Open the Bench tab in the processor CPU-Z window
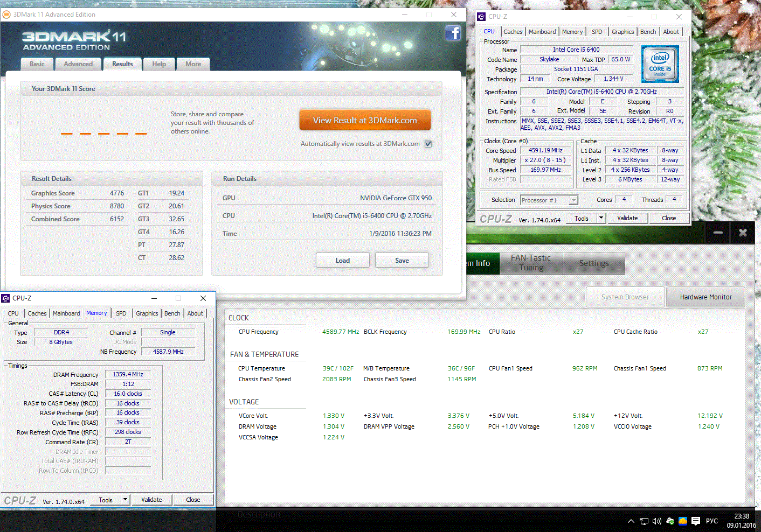This screenshot has width=761, height=532. [x=648, y=32]
